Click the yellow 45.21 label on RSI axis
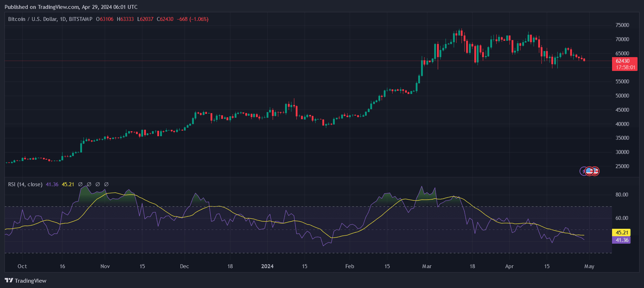The image size is (644, 288). point(622,233)
